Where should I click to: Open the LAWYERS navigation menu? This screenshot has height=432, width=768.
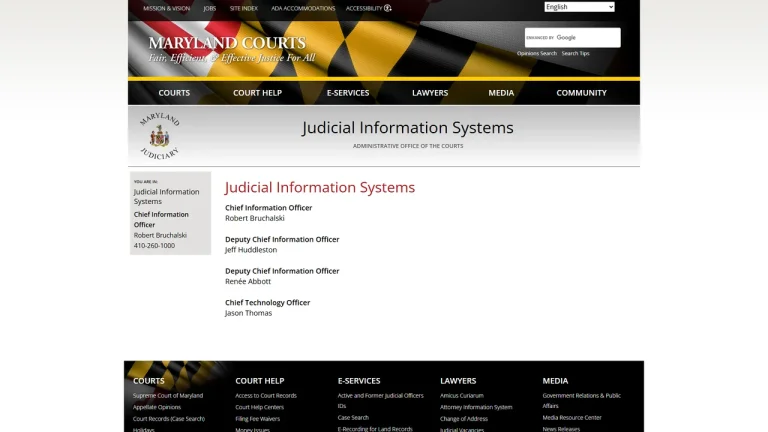point(430,93)
